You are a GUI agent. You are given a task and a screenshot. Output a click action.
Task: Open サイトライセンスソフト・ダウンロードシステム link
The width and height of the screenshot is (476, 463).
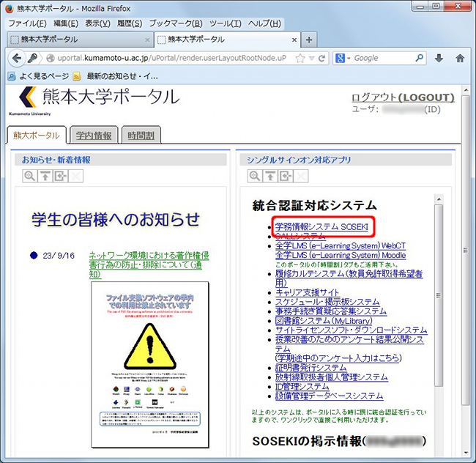pos(352,330)
